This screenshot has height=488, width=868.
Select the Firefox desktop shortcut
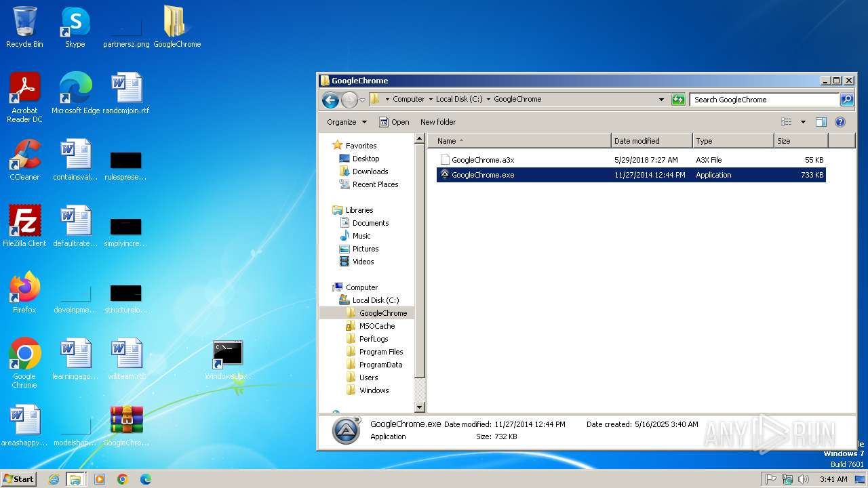(x=24, y=292)
